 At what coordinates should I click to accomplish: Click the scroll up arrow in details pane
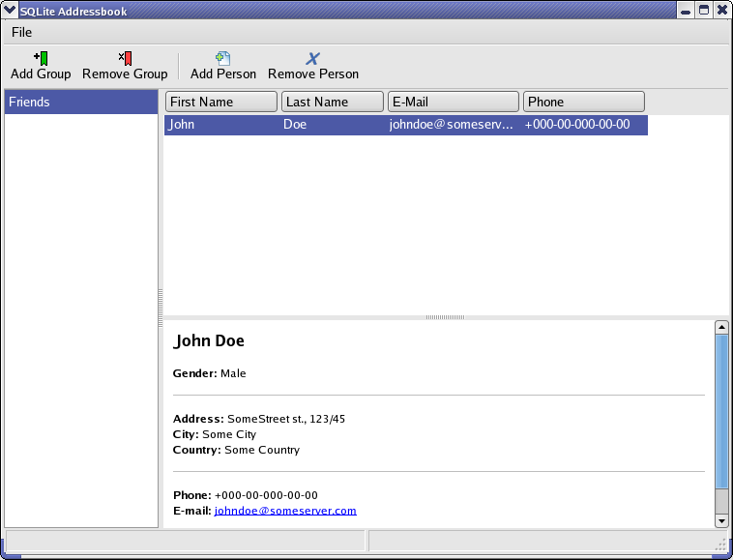tap(721, 327)
